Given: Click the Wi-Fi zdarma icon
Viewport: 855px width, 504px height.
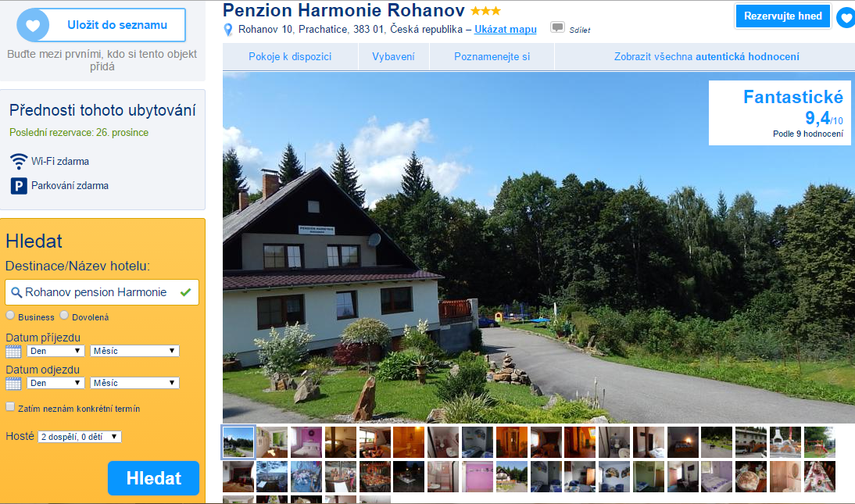Looking at the screenshot, I should click(19, 162).
